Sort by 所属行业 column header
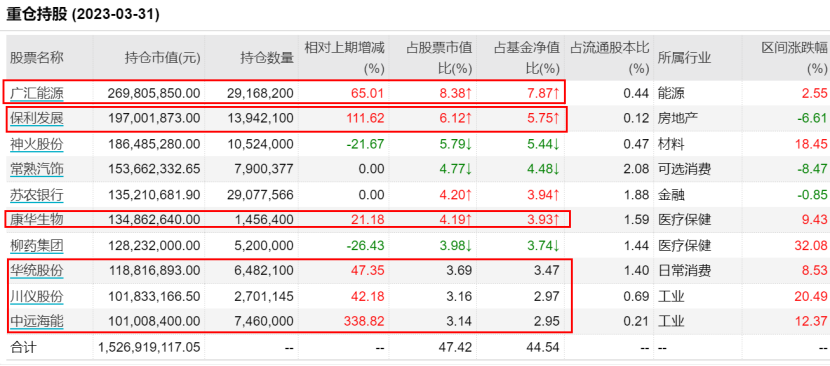This screenshot has height=366, width=830. coord(684,58)
